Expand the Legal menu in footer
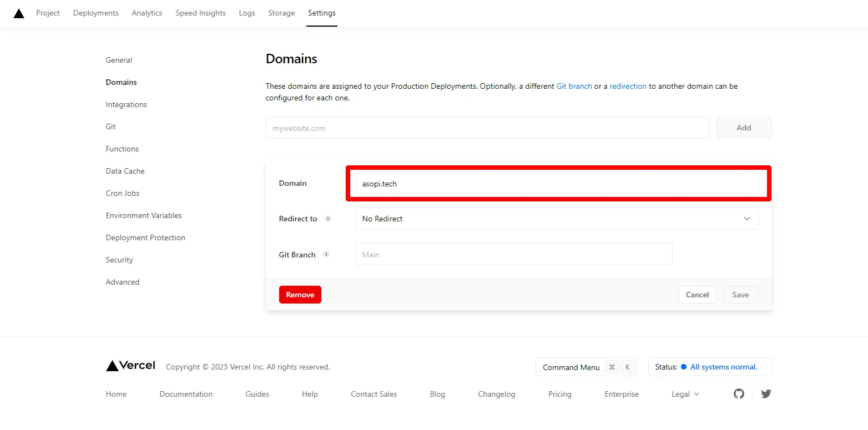 685,394
